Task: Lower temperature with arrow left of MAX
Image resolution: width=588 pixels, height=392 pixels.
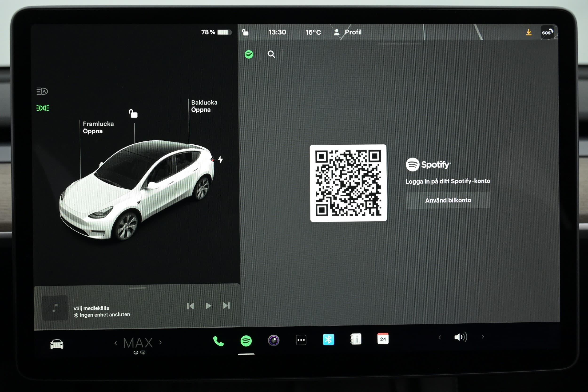Action: point(115,343)
